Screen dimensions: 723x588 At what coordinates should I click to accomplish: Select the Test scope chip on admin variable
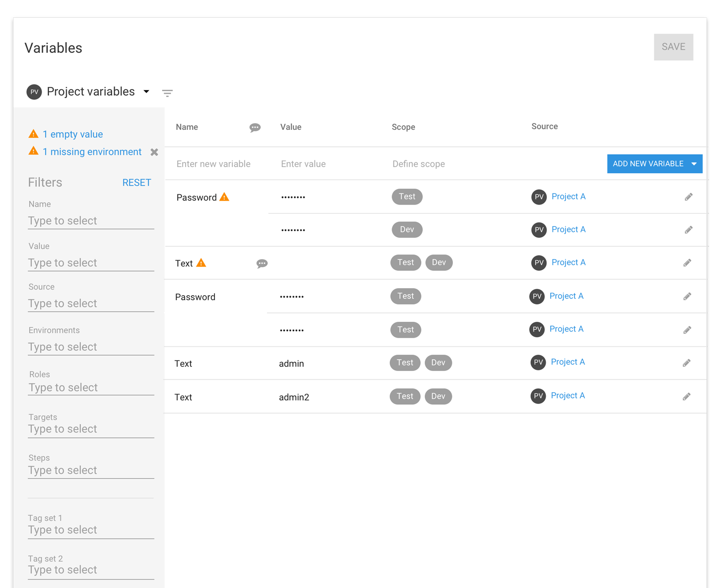(405, 362)
